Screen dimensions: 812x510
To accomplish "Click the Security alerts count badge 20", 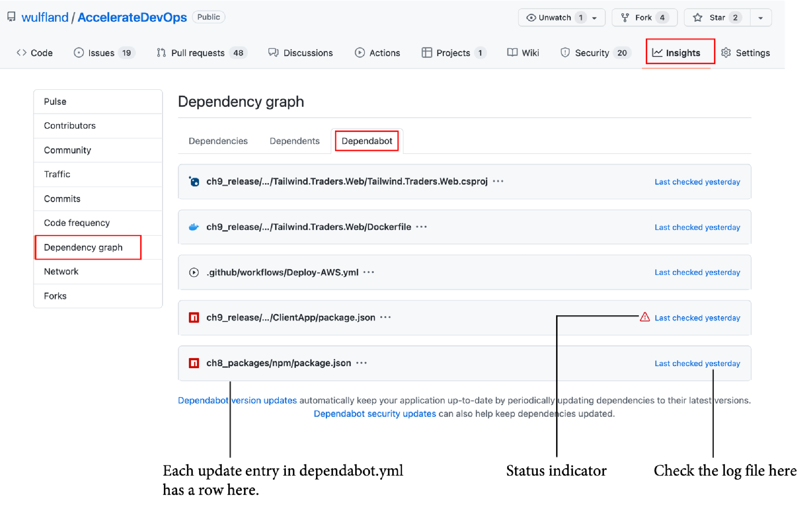I will tap(622, 53).
